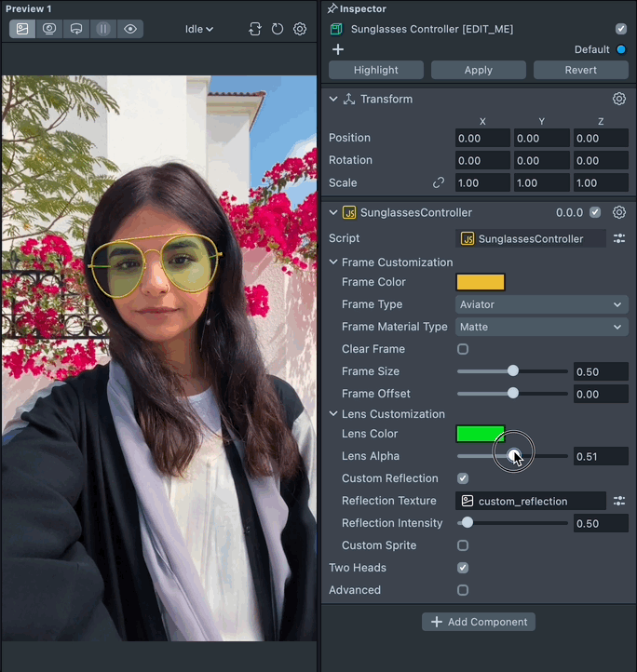Click the scale lock link icon
Image resolution: width=637 pixels, height=672 pixels.
[x=439, y=182]
